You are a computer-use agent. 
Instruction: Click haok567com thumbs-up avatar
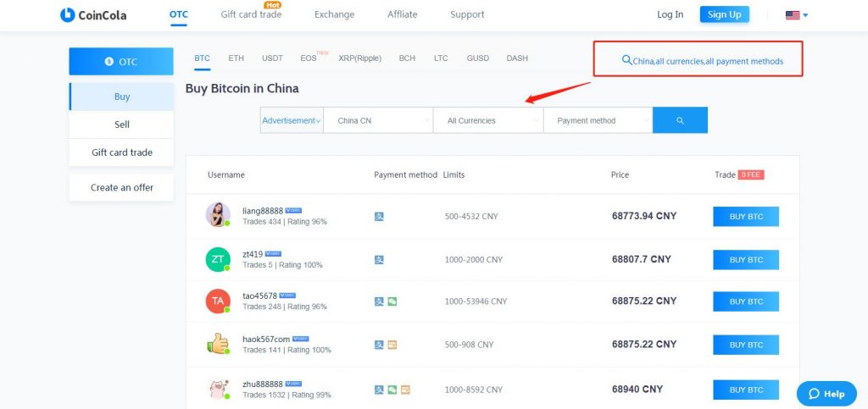coord(218,344)
